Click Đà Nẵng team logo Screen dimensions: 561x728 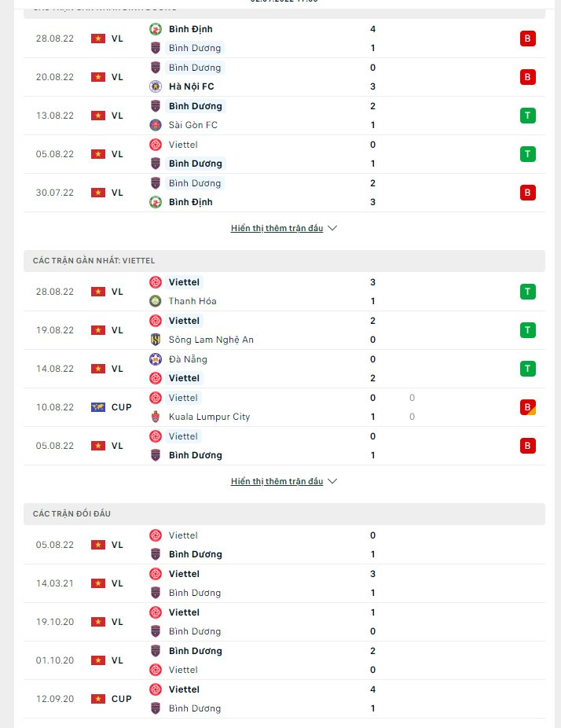[156, 359]
